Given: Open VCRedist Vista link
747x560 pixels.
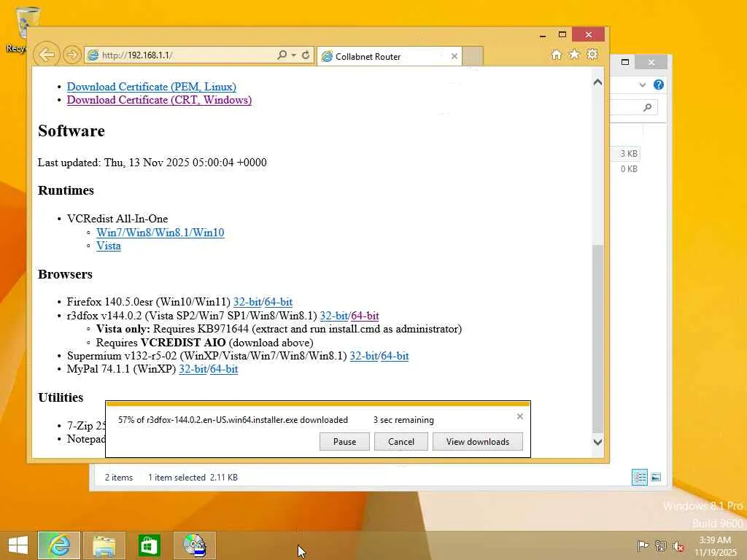Looking at the screenshot, I should click(109, 246).
